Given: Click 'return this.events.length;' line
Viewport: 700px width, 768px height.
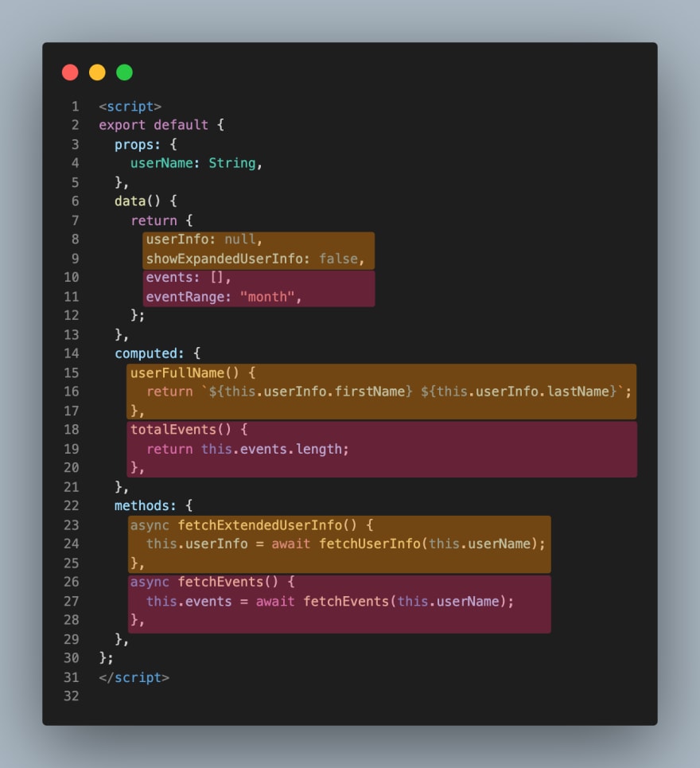Looking at the screenshot, I should [x=247, y=449].
